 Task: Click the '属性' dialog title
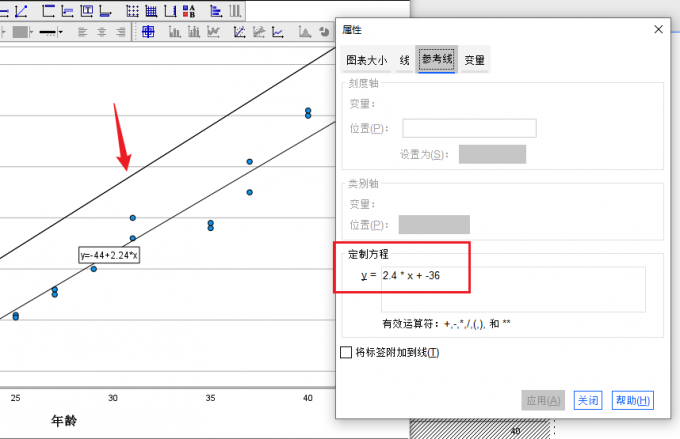(352, 29)
